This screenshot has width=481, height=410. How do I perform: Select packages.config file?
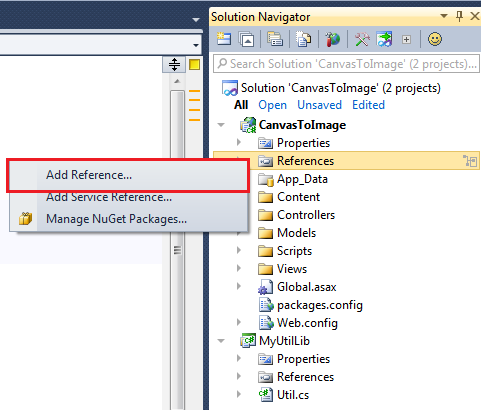pyautogui.click(x=320, y=305)
